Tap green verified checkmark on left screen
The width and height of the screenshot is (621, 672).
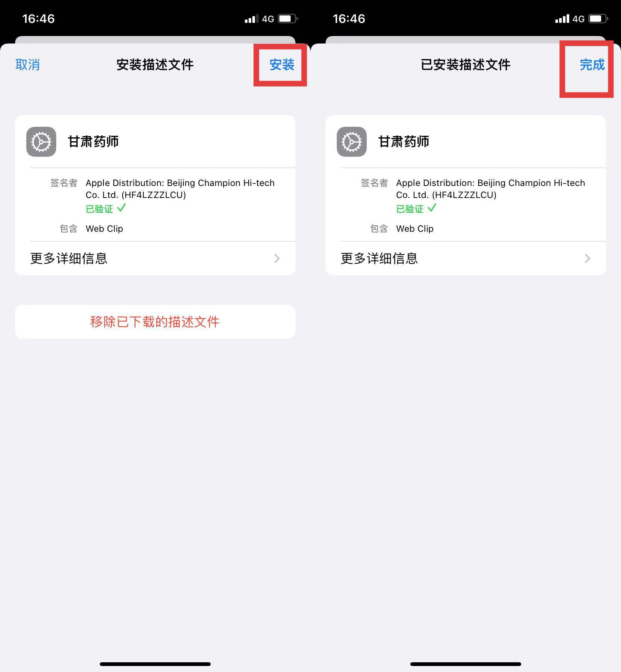tap(121, 208)
